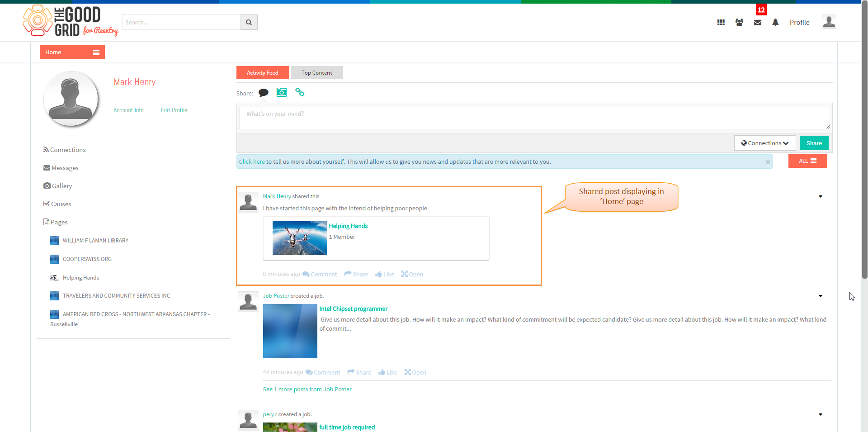This screenshot has height=432, width=868.
Task: Focus the Search input field
Action: coord(181,22)
